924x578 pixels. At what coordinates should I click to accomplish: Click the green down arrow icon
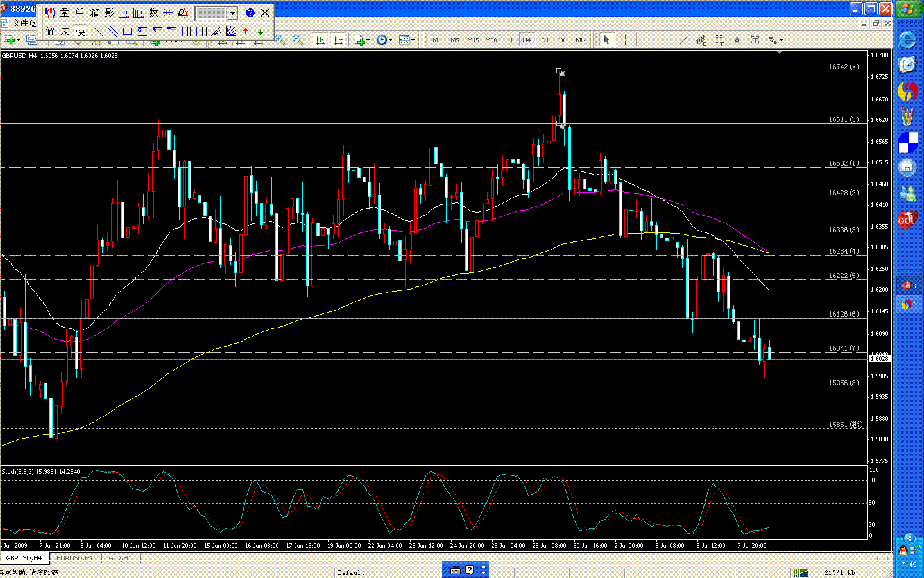tap(261, 31)
